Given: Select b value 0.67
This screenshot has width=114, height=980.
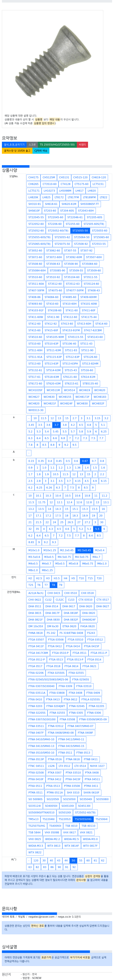Looking at the screenshot, I should (x=85, y=461).
